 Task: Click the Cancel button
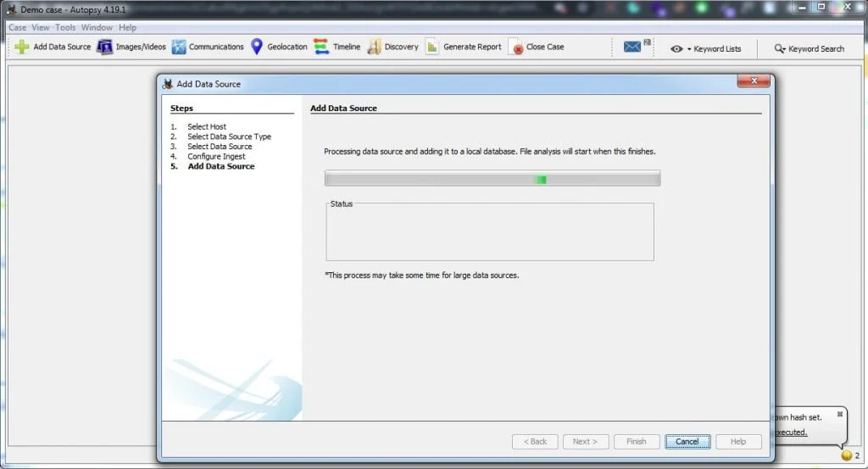687,441
